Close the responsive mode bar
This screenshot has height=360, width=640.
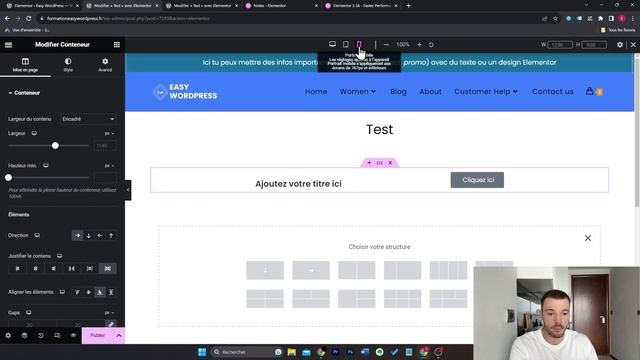tap(633, 44)
